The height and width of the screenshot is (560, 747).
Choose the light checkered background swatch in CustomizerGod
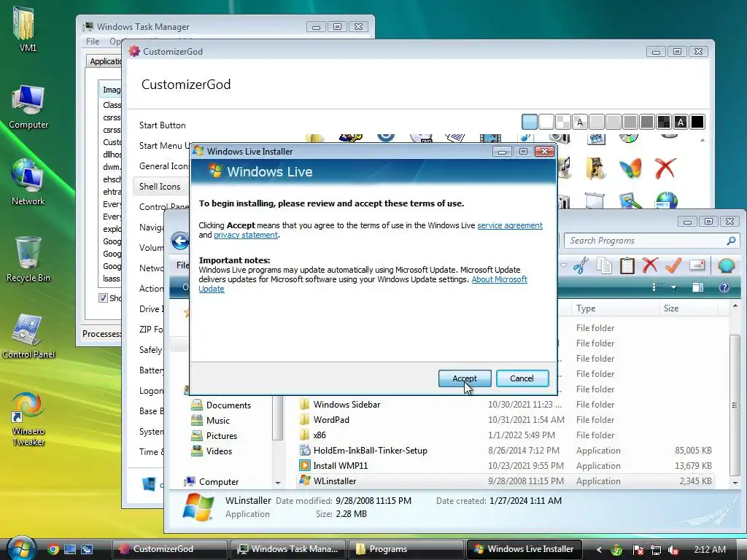[x=563, y=122]
